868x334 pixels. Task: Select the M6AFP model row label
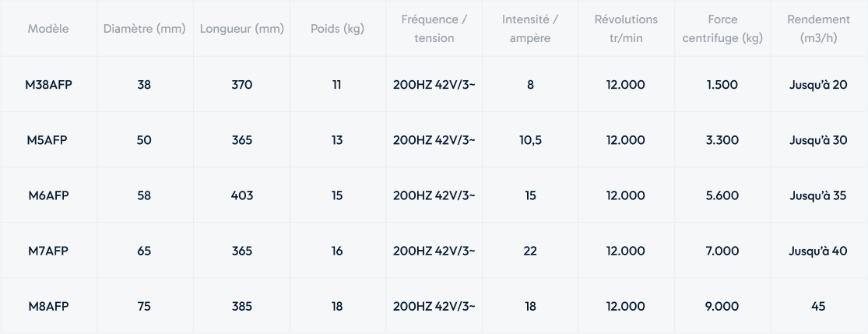[x=48, y=195]
